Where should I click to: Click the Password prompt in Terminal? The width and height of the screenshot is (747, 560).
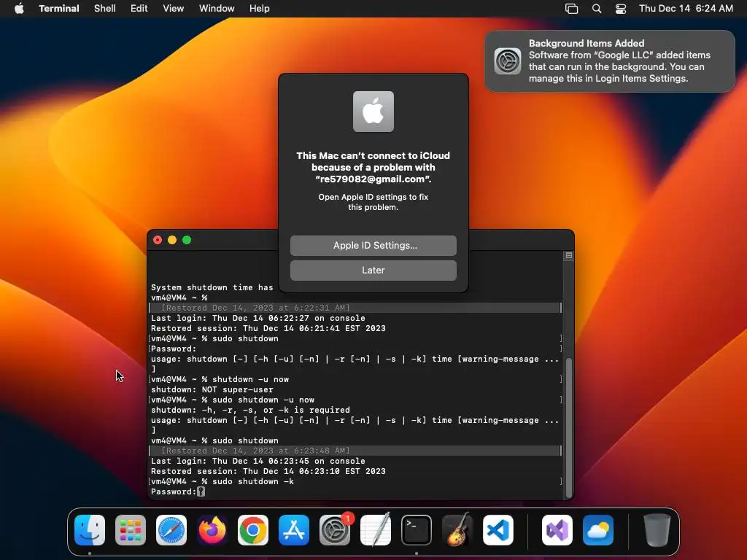coord(174,491)
